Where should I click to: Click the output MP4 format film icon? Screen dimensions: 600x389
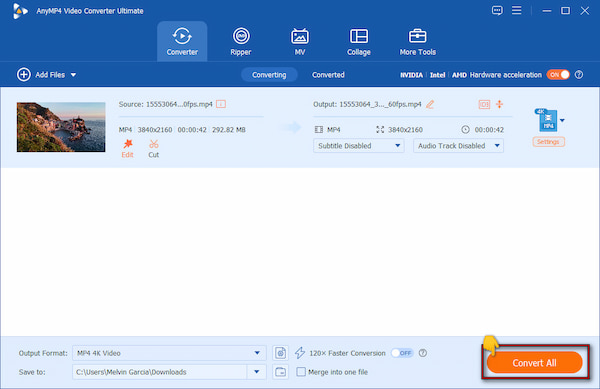point(318,130)
